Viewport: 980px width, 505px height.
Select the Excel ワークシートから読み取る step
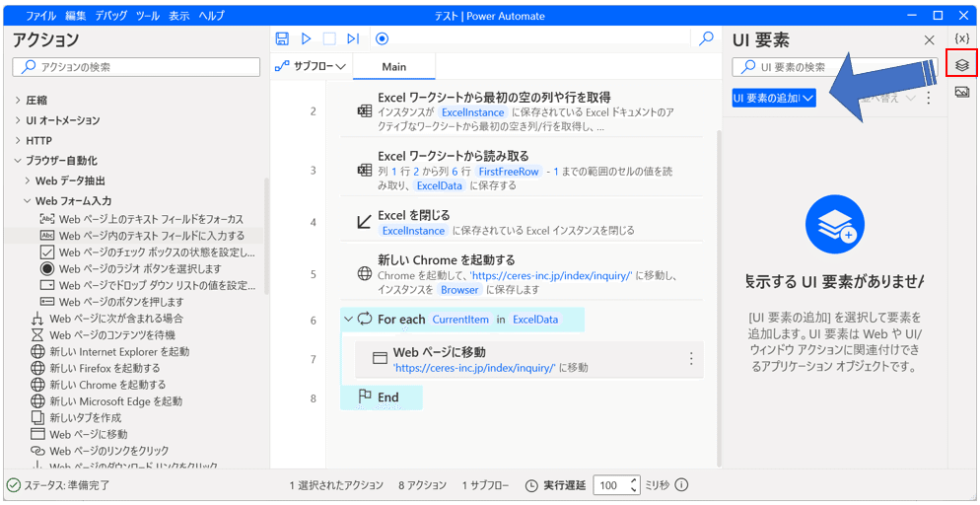coord(522,170)
